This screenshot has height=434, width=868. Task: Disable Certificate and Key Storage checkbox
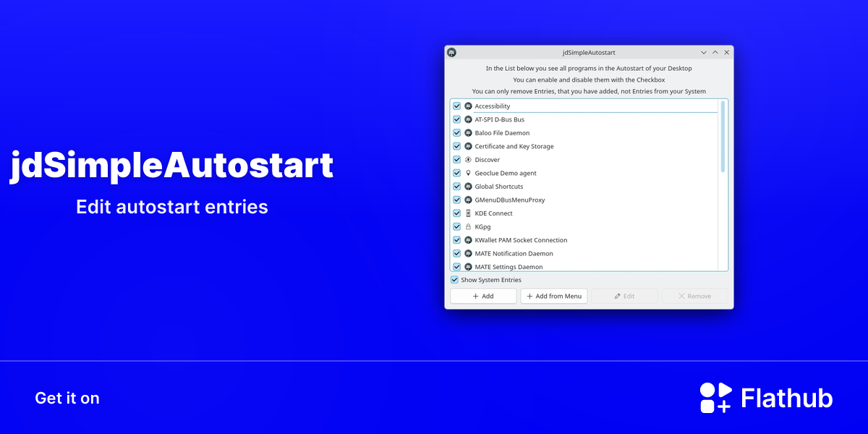click(x=456, y=146)
